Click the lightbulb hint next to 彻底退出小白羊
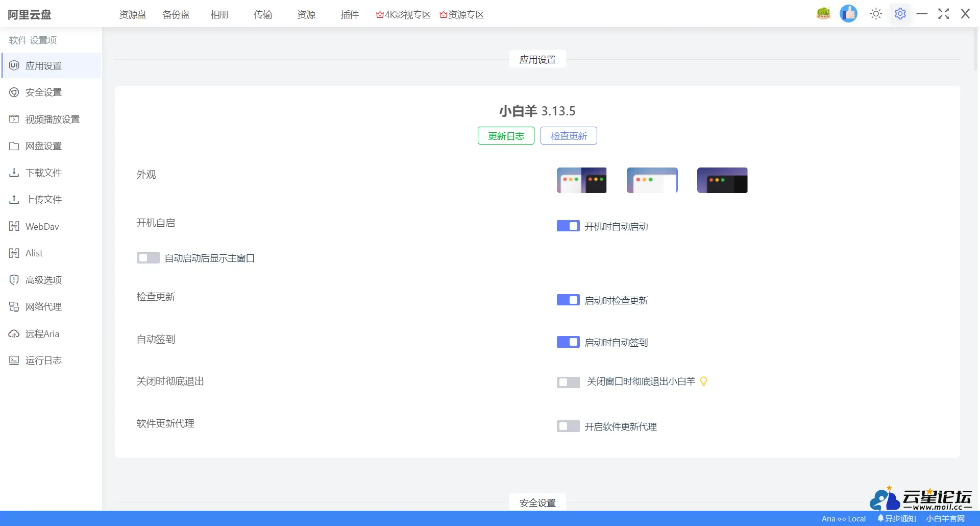The height and width of the screenshot is (526, 980). click(x=703, y=381)
